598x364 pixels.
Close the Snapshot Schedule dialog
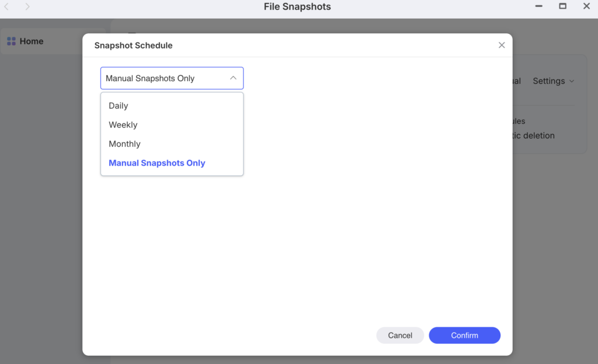tap(502, 45)
